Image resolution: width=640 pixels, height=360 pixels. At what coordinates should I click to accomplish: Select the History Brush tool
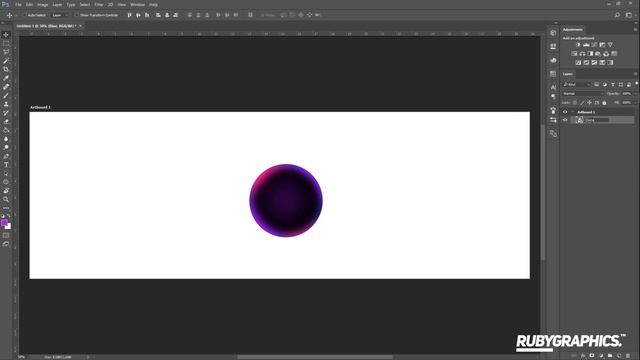6,113
